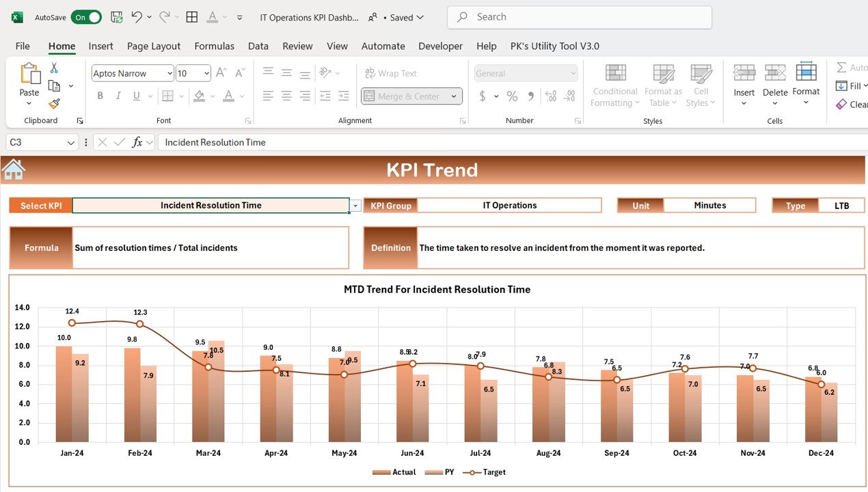Image resolution: width=868 pixels, height=492 pixels.
Task: Click the formula bar text
Action: click(x=215, y=142)
